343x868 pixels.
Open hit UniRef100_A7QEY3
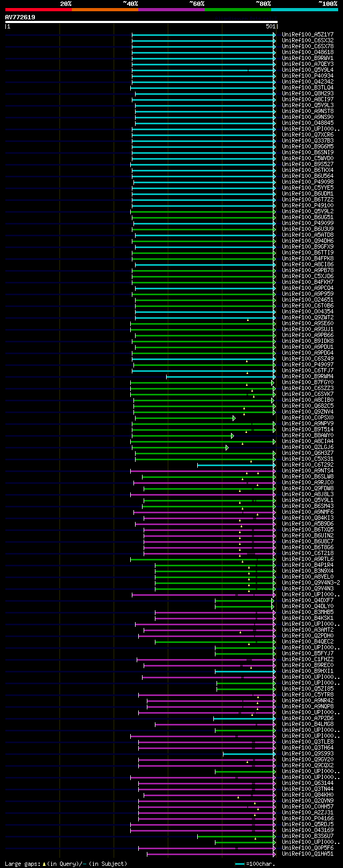coord(308,64)
